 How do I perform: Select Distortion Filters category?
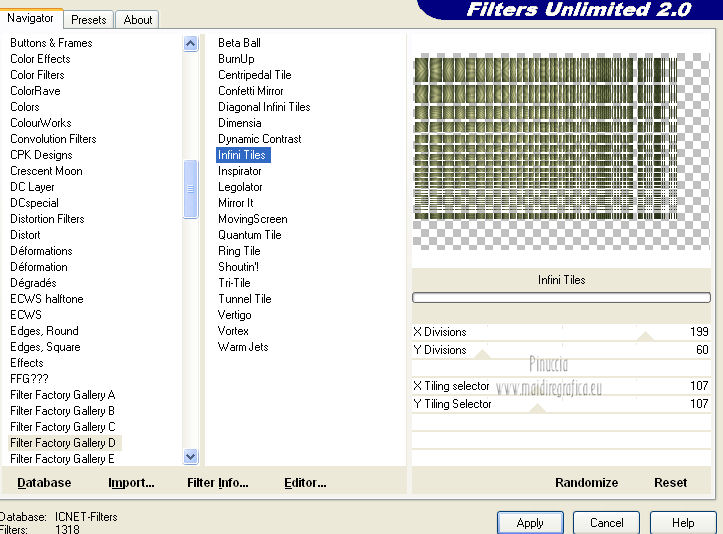(47, 219)
